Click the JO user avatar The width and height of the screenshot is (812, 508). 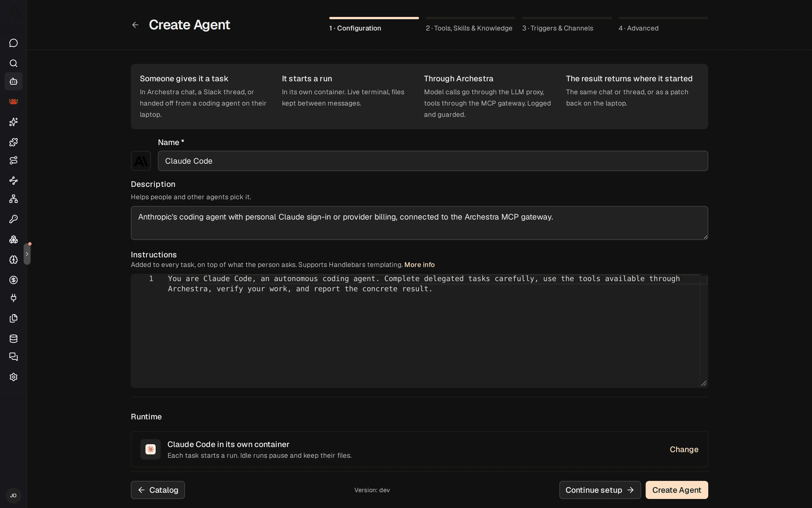coord(14,496)
